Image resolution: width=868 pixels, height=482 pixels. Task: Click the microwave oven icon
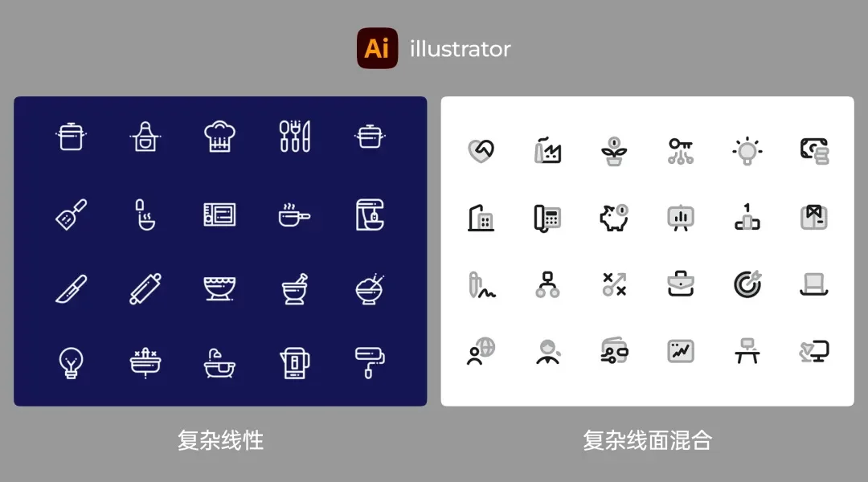point(219,214)
